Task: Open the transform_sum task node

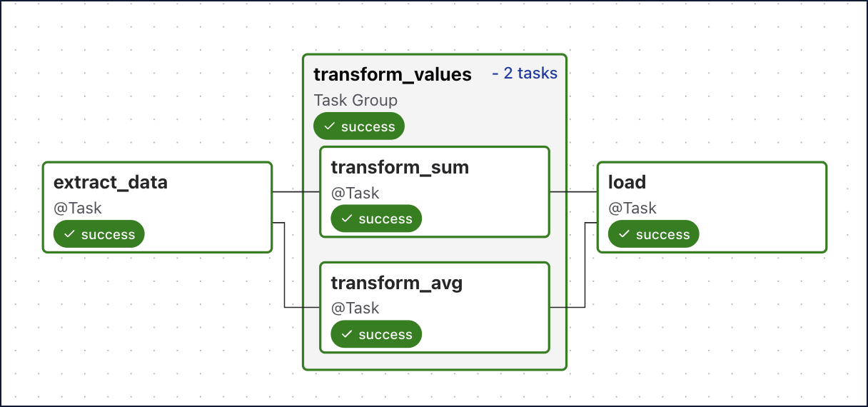Action: coord(400,168)
